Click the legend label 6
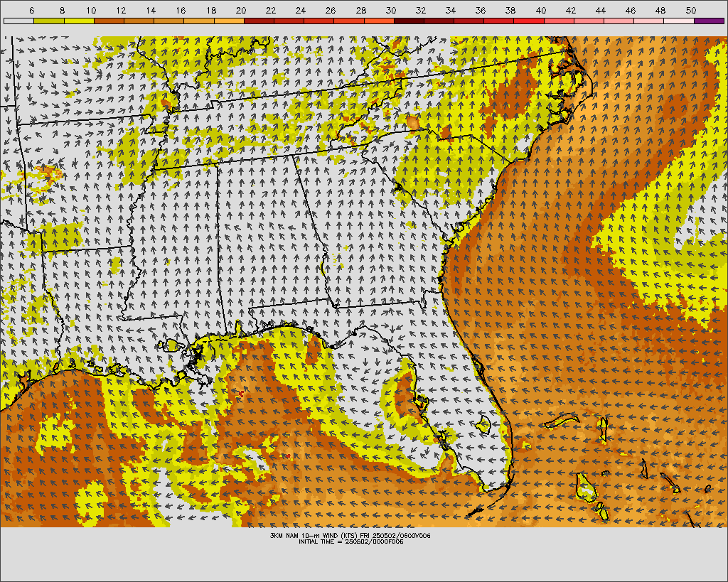Image resolution: width=728 pixels, height=582 pixels. pyautogui.click(x=31, y=10)
